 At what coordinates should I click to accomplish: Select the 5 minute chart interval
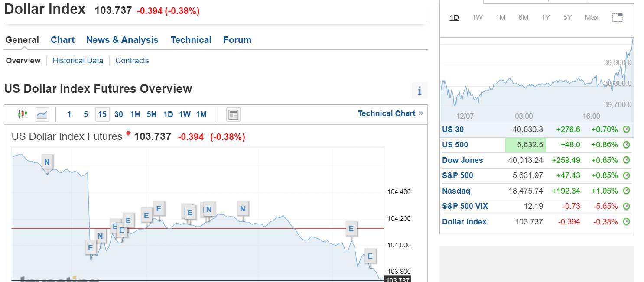click(x=86, y=114)
